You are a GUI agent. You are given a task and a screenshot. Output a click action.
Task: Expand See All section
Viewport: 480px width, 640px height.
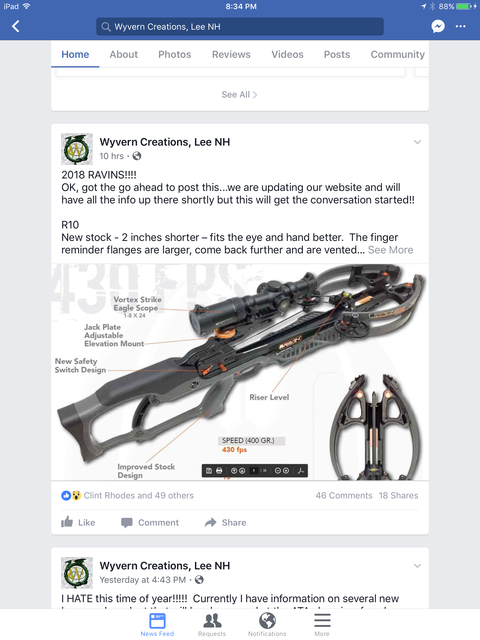pyautogui.click(x=240, y=95)
